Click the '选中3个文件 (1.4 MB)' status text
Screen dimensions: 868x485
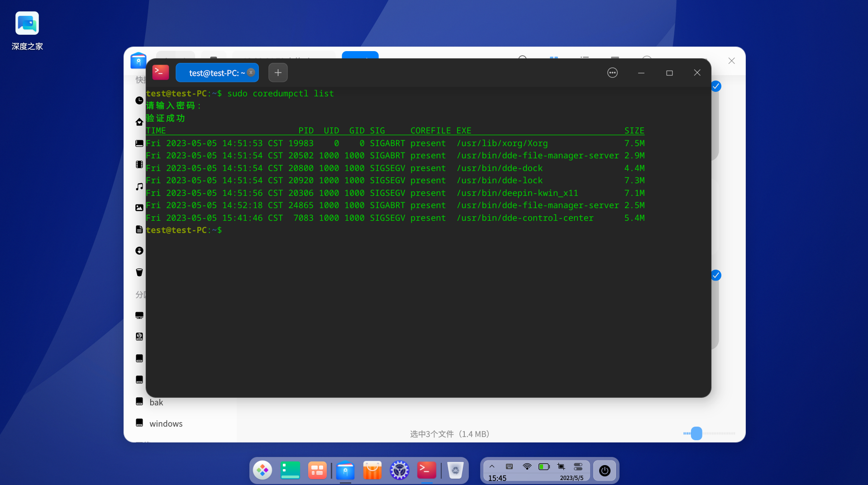click(450, 434)
